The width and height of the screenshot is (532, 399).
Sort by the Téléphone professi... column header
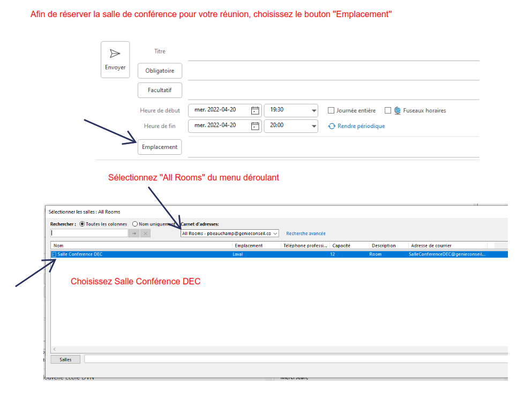305,245
